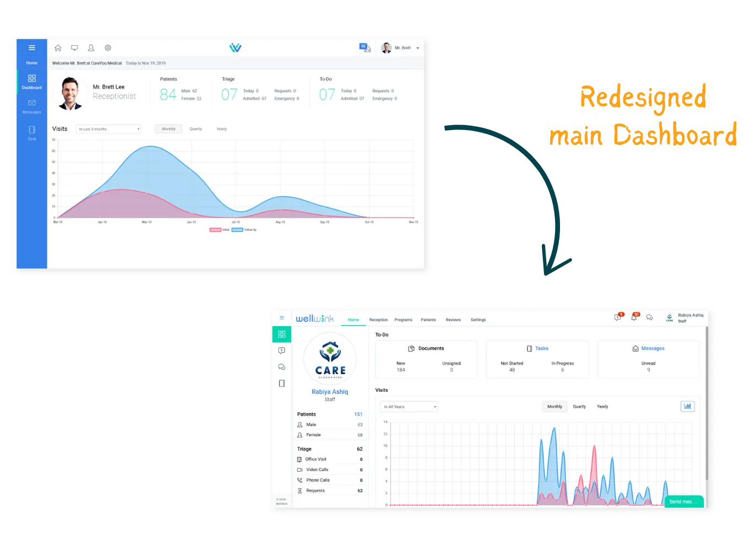Click the settings gear in the old dashboard toolbar
Screen dimensions: 756x551
(108, 48)
